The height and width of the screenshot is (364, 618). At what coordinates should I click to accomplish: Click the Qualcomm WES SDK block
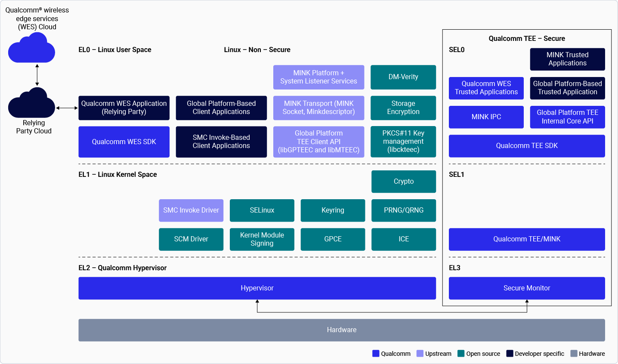click(x=124, y=142)
